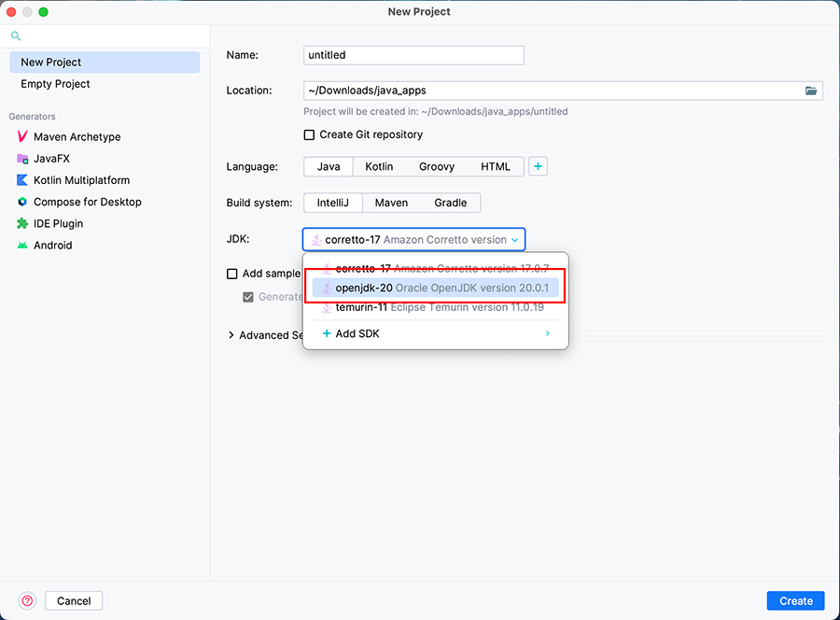This screenshot has height=620, width=840.
Task: Click the IDE Plugin puzzle icon
Action: pyautogui.click(x=22, y=223)
